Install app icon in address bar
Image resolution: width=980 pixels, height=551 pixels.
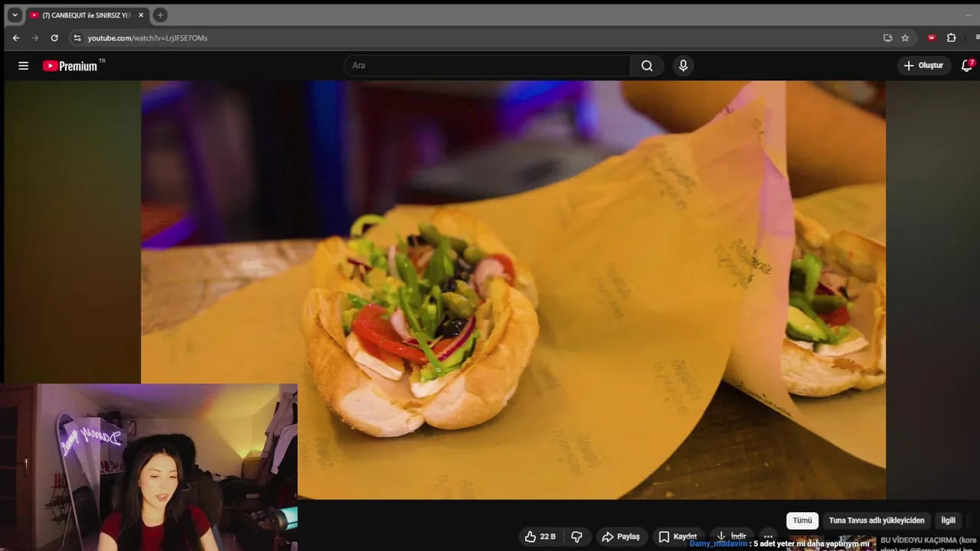[x=888, y=37]
